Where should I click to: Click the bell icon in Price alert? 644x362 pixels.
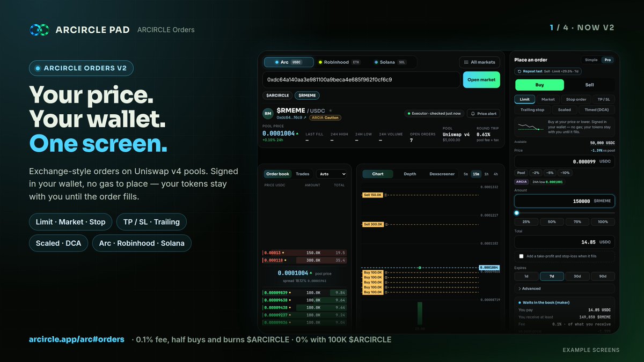[x=472, y=114]
